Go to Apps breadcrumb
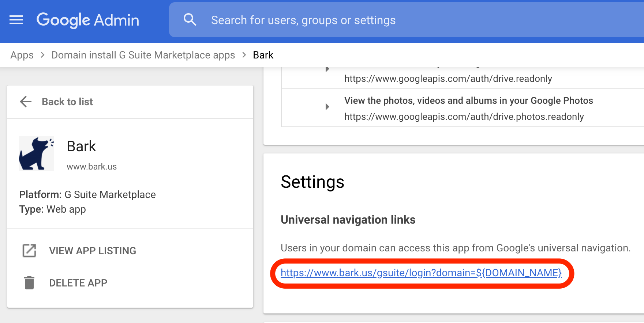Viewport: 644px width, 323px height. pyautogui.click(x=22, y=55)
